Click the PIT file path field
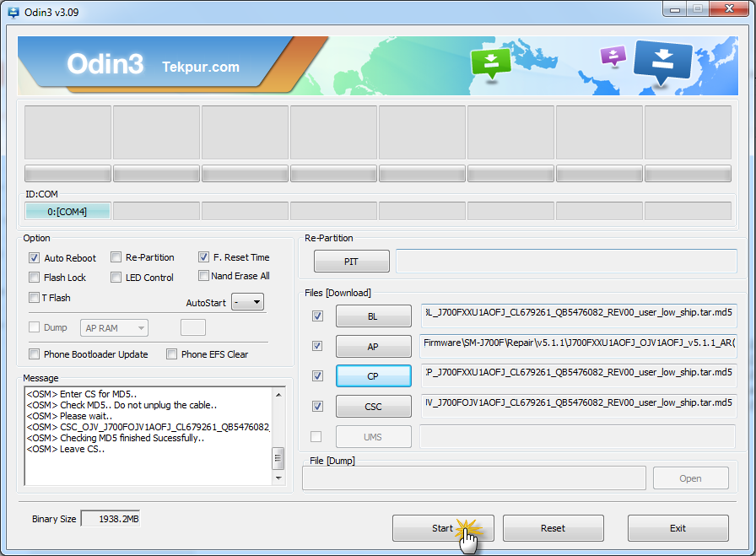 pos(566,261)
